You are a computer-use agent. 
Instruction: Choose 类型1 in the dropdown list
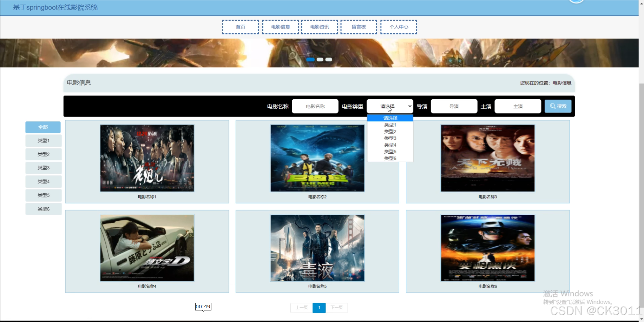tap(390, 125)
